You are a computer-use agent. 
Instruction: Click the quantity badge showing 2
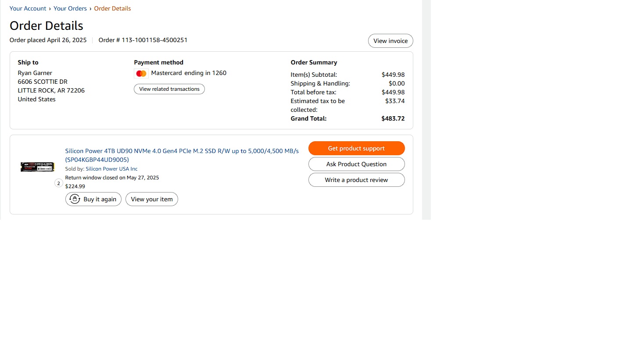pos(59,183)
